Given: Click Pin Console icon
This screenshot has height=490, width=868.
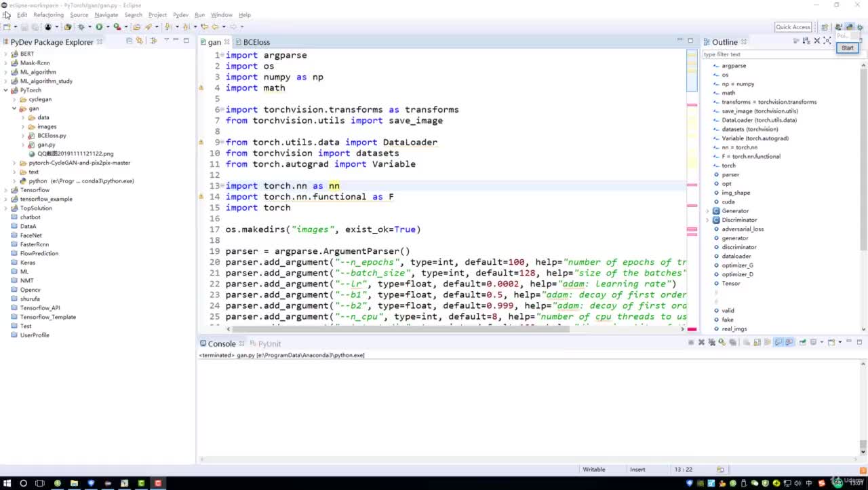Looking at the screenshot, I should tap(803, 343).
